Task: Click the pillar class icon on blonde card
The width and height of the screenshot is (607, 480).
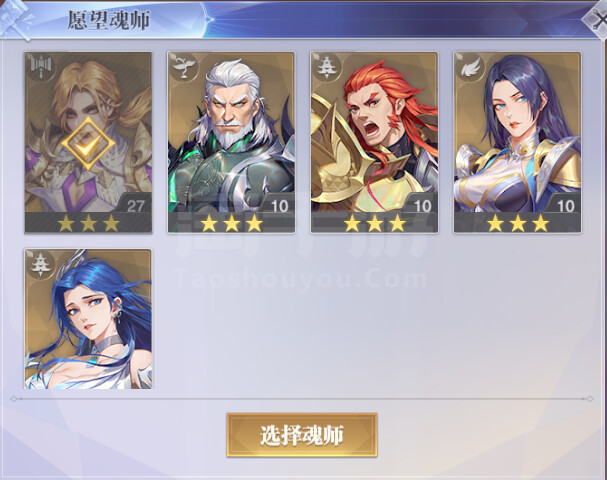Action: (x=41, y=68)
